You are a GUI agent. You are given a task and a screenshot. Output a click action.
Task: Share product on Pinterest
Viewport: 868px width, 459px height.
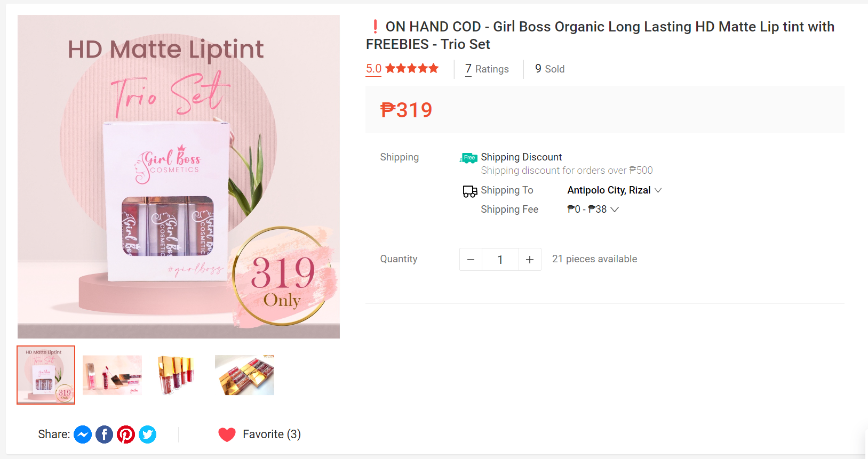point(126,434)
